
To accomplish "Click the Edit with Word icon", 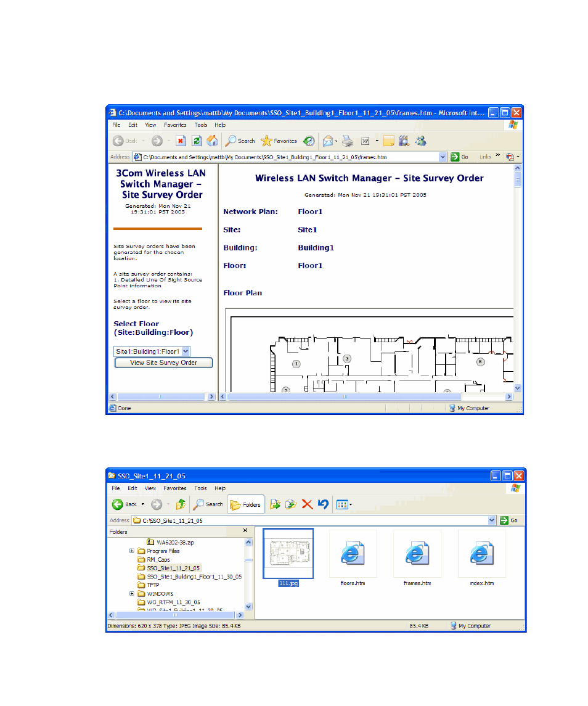I will pyautogui.click(x=365, y=141).
